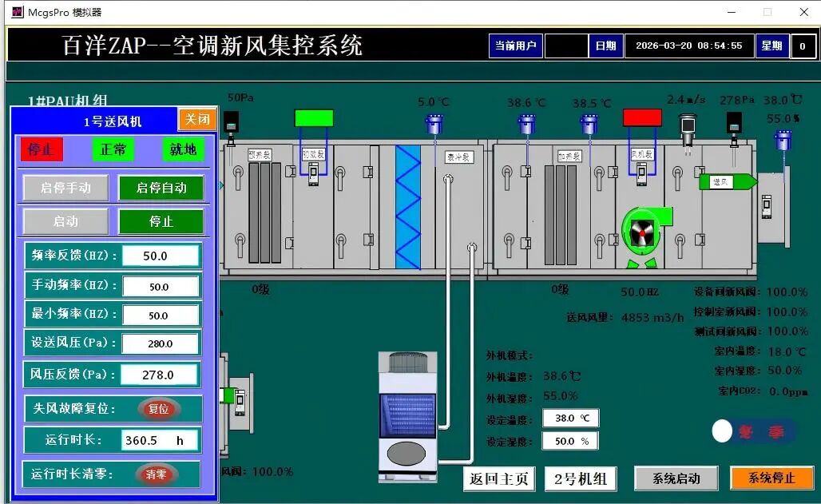Click the gray 启动 button in fan panel
Screen dimensions: 821x504
click(65, 221)
